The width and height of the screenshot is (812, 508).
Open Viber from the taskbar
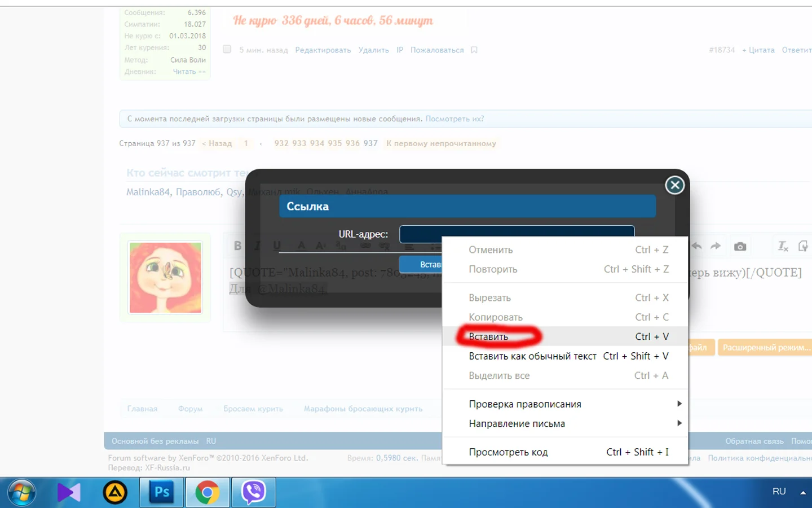pos(253,491)
